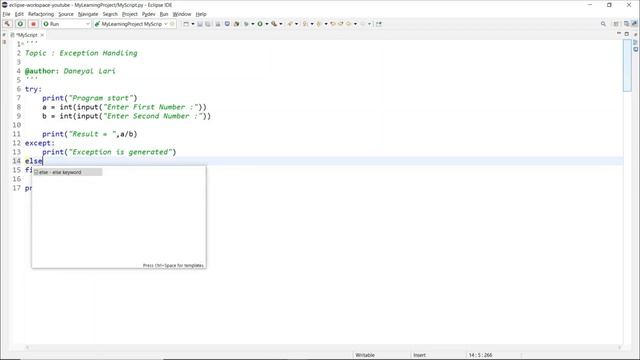The width and height of the screenshot is (640, 360).
Task: Click the green Run launch button
Action: click(x=20, y=24)
